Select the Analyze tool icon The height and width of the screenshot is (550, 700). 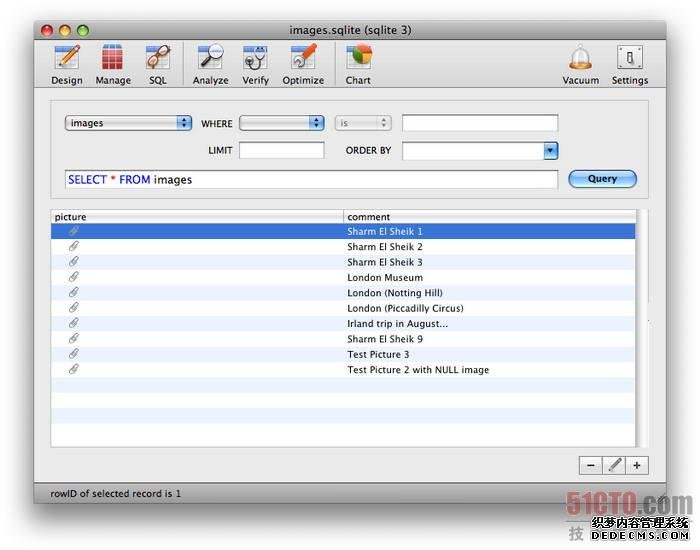210,59
